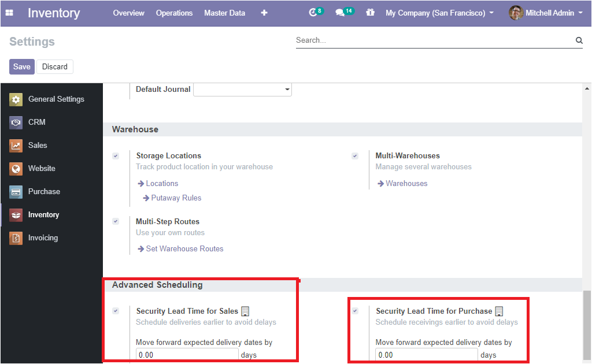Toggle Security Lead Time for Sales checkbox
The width and height of the screenshot is (592, 364).
coord(116,311)
